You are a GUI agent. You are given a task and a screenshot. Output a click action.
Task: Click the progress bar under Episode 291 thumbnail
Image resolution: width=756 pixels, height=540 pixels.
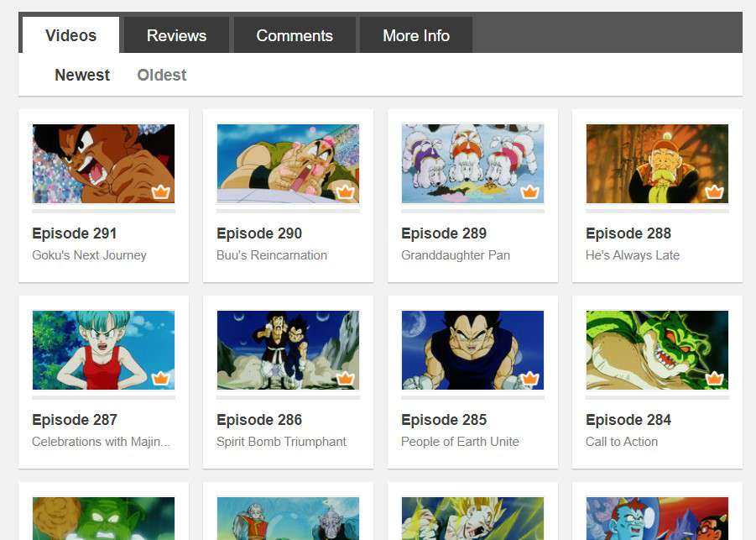tap(104, 211)
